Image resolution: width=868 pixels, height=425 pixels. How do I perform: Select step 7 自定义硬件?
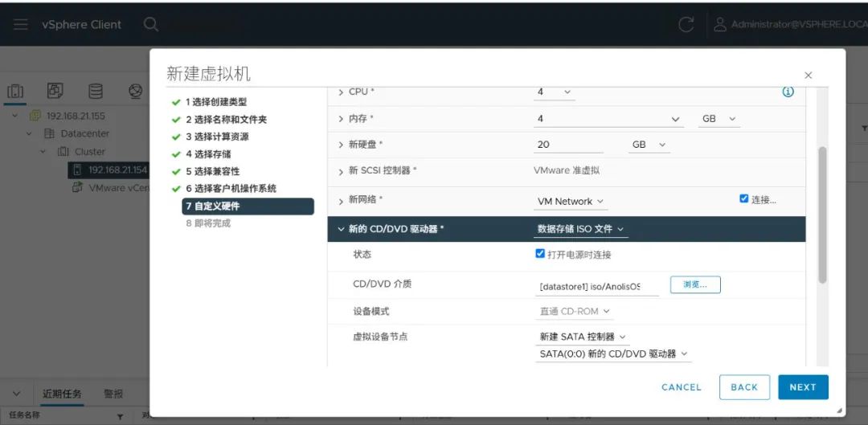pos(248,206)
